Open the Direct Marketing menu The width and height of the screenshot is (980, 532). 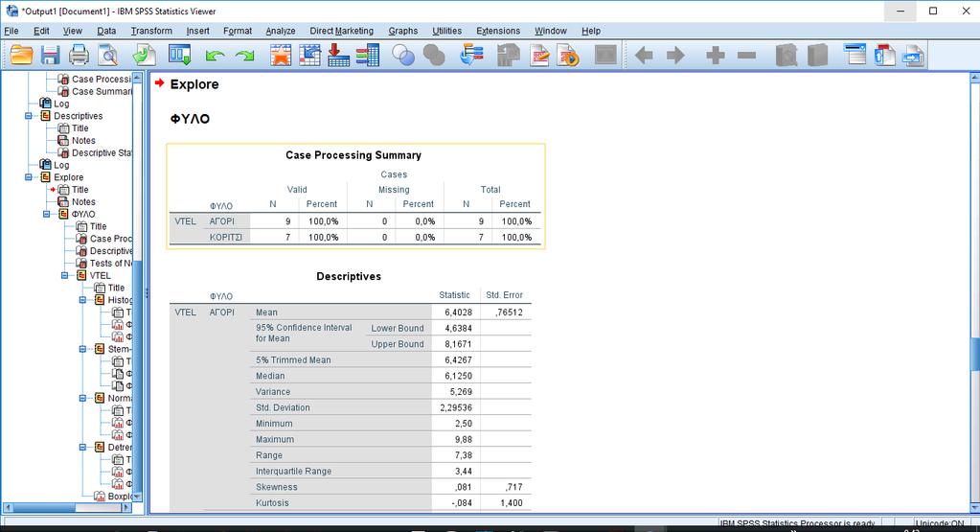pyautogui.click(x=341, y=31)
